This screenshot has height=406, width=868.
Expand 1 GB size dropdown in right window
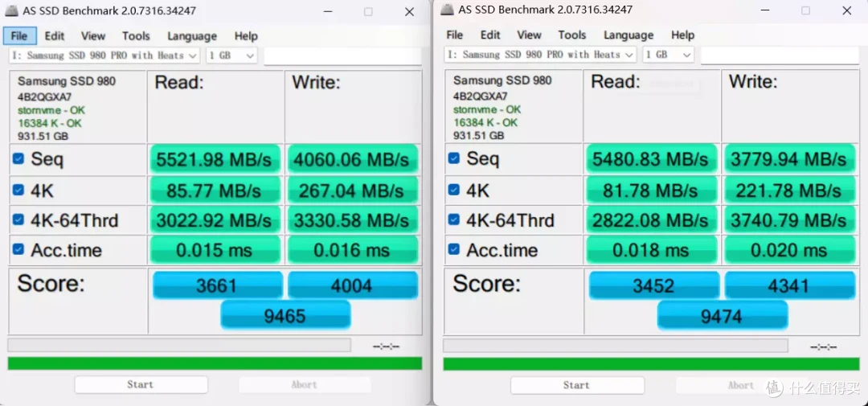pyautogui.click(x=668, y=55)
